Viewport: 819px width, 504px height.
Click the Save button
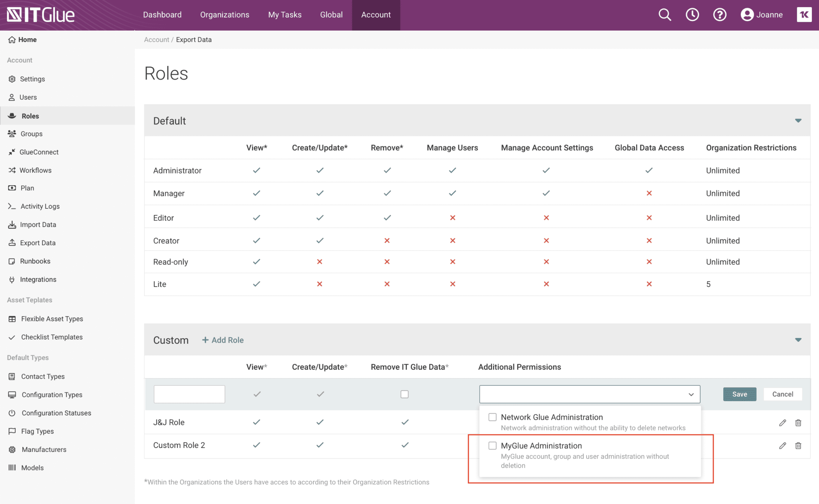tap(739, 394)
